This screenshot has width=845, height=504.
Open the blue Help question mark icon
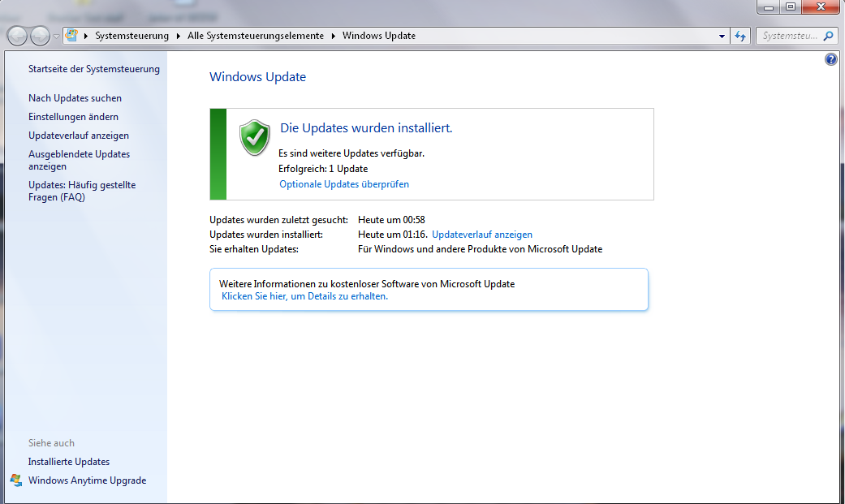[831, 59]
